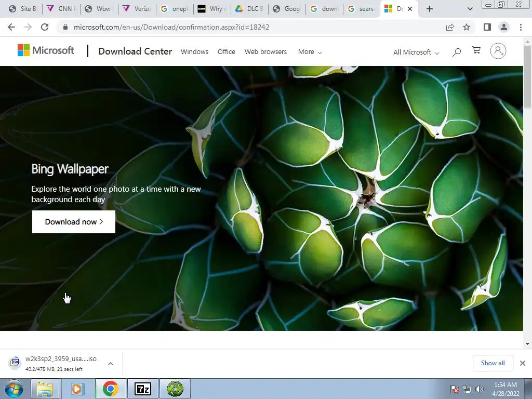Screen dimensions: 532x399
Task: Click the scrollbar up arrow
Action: pyautogui.click(x=527, y=41)
